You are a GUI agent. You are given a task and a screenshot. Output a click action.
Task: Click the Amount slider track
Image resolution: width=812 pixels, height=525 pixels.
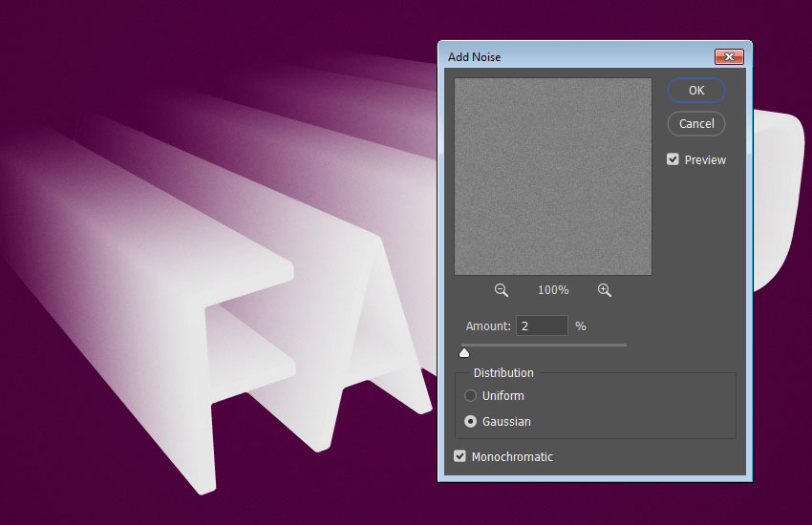point(544,345)
